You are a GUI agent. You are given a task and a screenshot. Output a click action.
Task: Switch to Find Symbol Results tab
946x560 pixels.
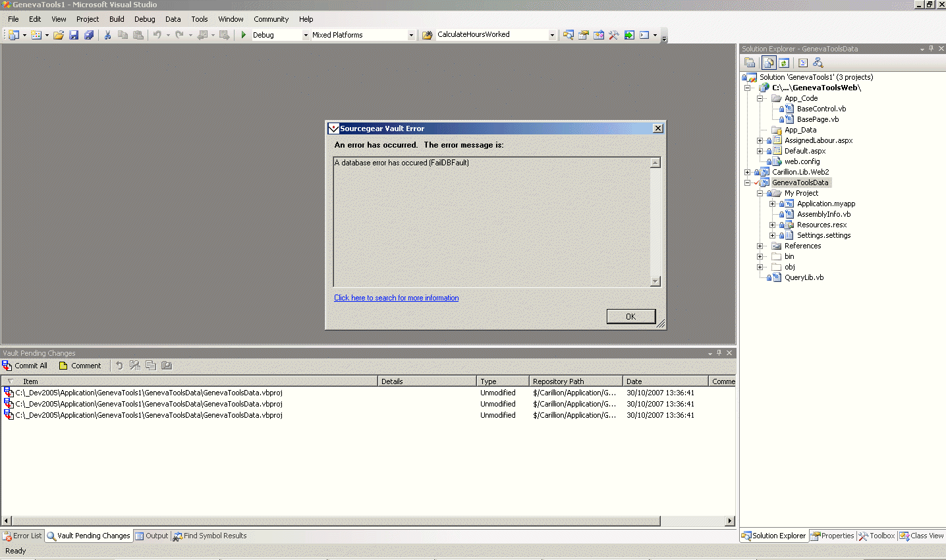click(x=209, y=536)
